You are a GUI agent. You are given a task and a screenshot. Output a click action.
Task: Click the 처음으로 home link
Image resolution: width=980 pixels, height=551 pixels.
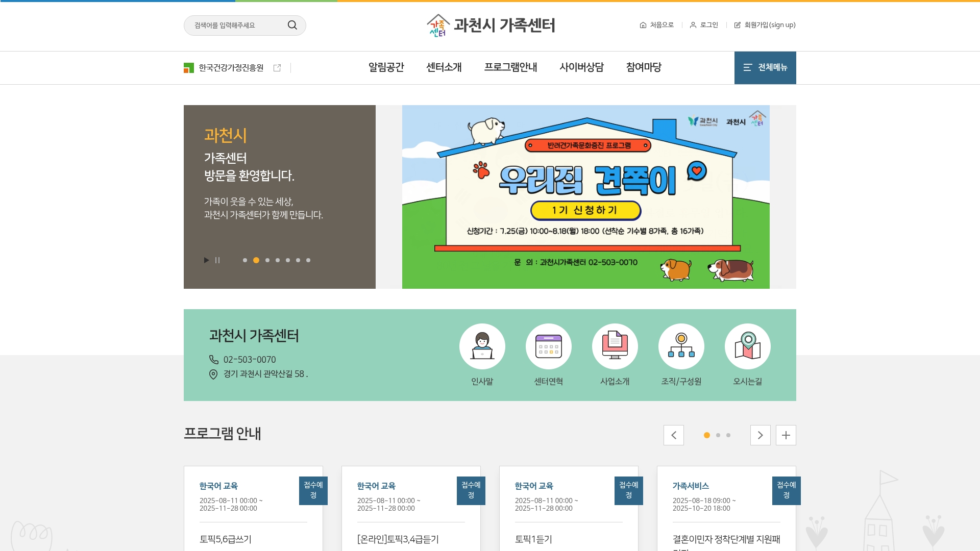[657, 25]
